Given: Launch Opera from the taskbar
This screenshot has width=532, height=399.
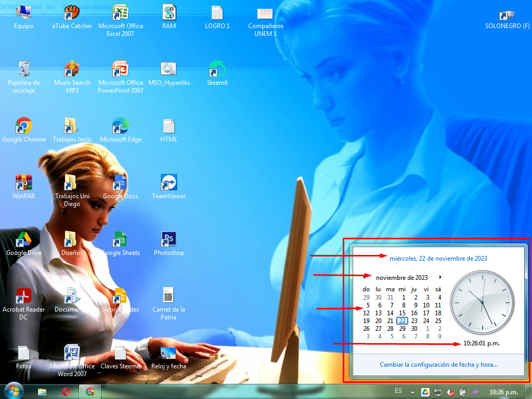Looking at the screenshot, I should (66, 391).
